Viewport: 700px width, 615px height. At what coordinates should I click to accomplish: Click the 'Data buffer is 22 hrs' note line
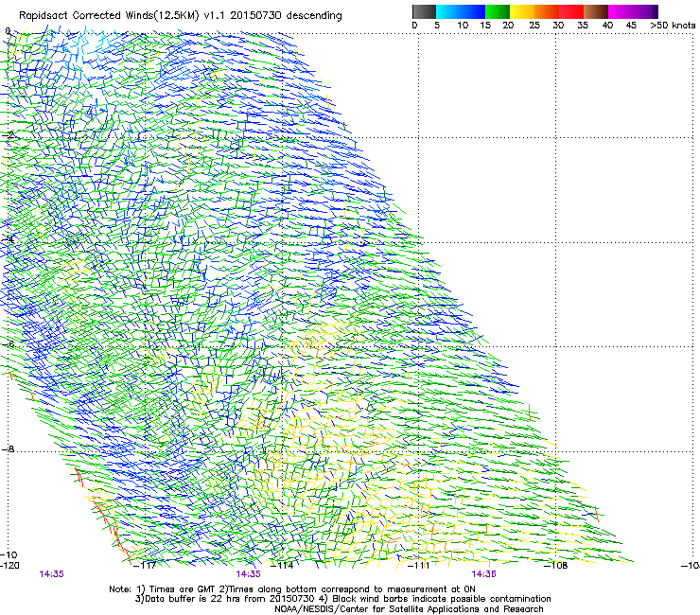click(342, 599)
